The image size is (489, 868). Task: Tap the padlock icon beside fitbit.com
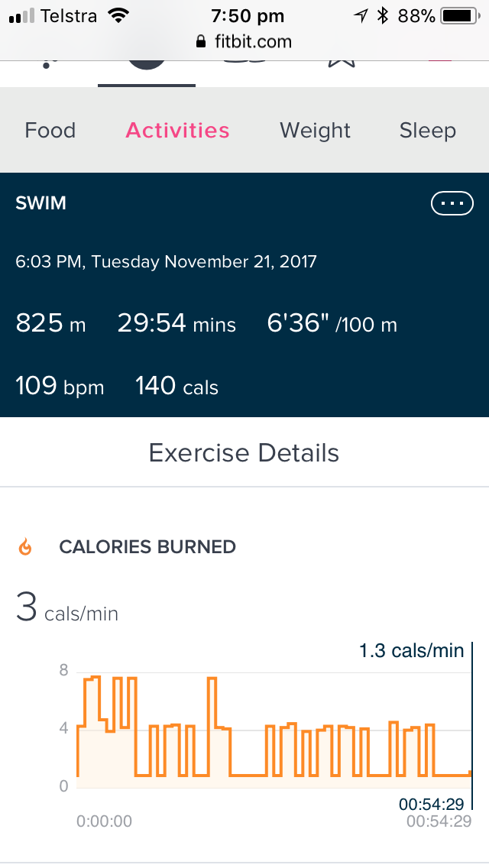point(202,42)
